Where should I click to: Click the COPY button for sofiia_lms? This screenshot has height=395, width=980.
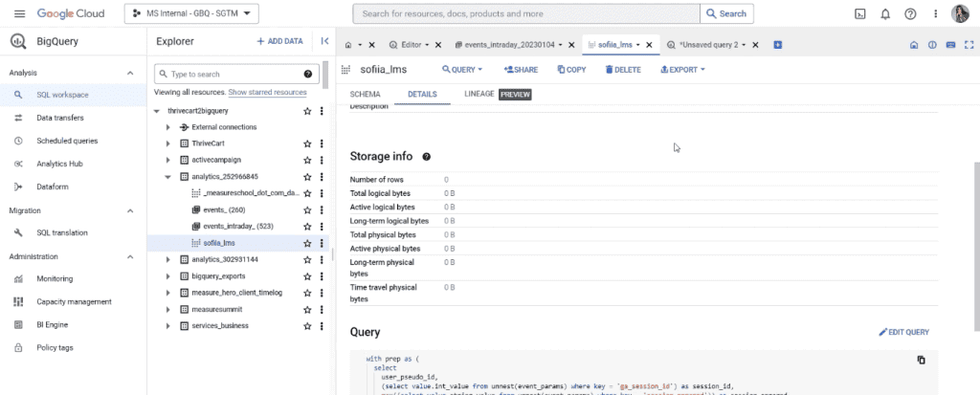(572, 70)
